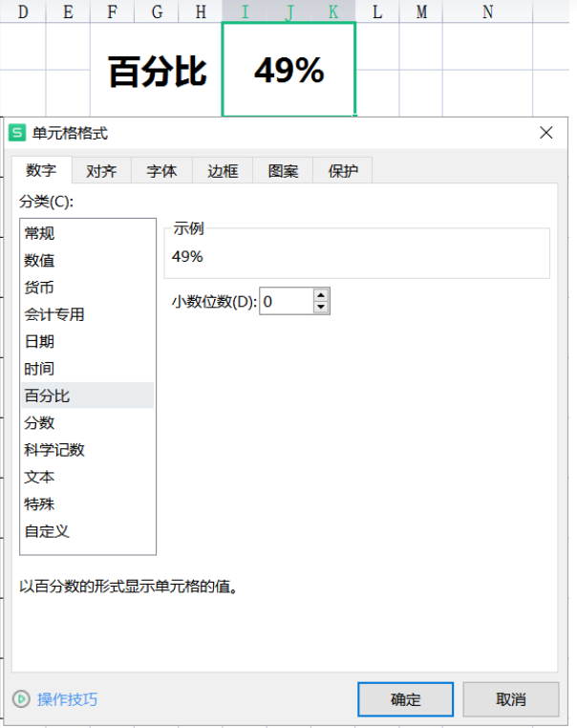This screenshot has height=728, width=577.
Task: Increase decimal places with up arrow
Action: pos(321,295)
